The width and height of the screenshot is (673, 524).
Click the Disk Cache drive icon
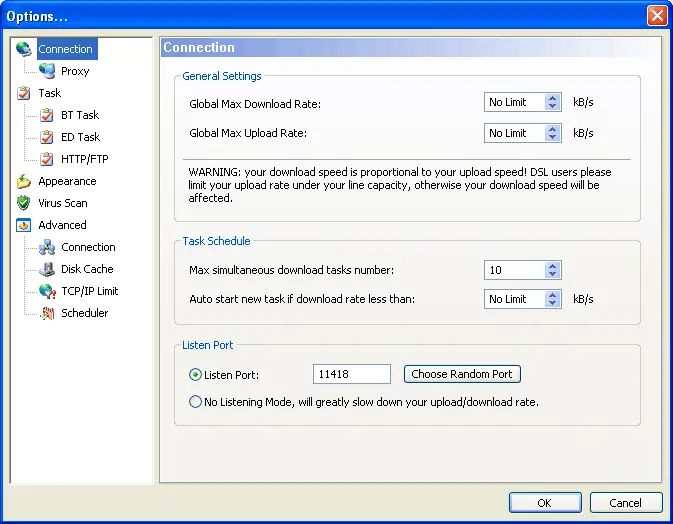[x=47, y=269]
